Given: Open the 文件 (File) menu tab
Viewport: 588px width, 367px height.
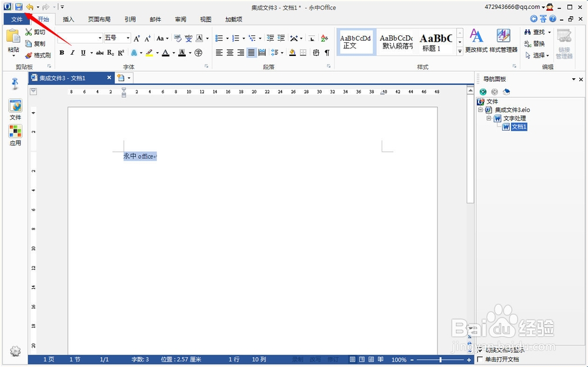Looking at the screenshot, I should point(16,19).
